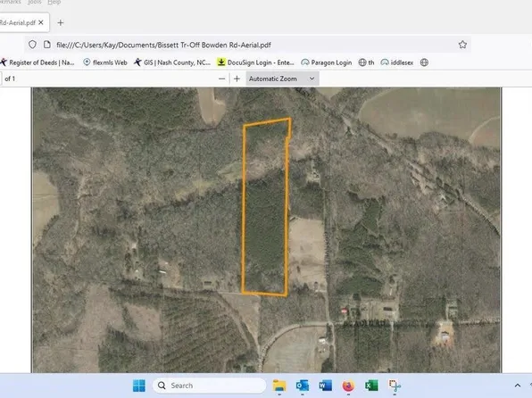Open the Tools menu
This screenshot has width=532, height=398.
tap(34, 2)
